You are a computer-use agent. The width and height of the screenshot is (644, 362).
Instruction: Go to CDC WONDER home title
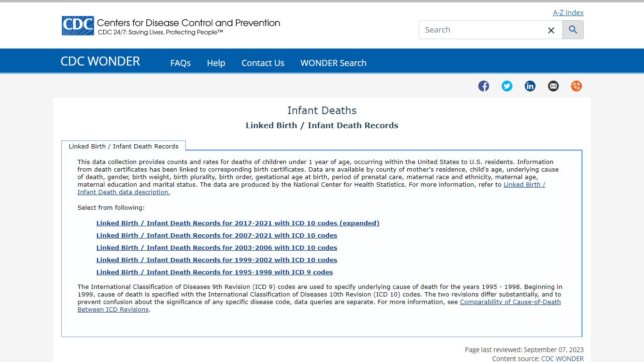click(x=100, y=61)
